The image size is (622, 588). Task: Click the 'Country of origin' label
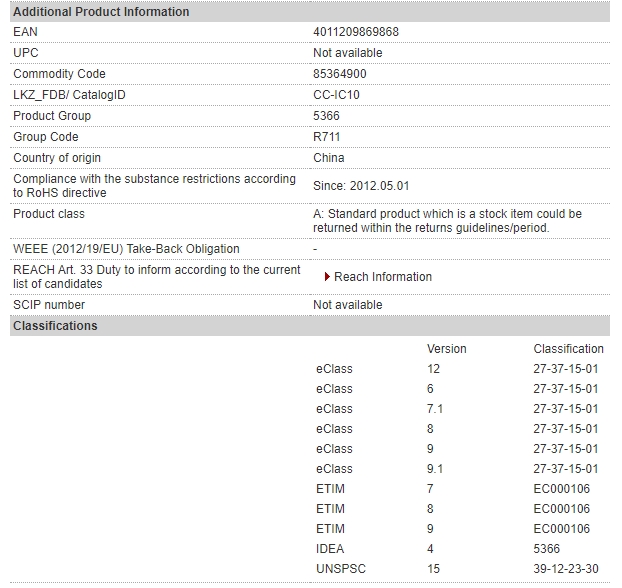(57, 158)
